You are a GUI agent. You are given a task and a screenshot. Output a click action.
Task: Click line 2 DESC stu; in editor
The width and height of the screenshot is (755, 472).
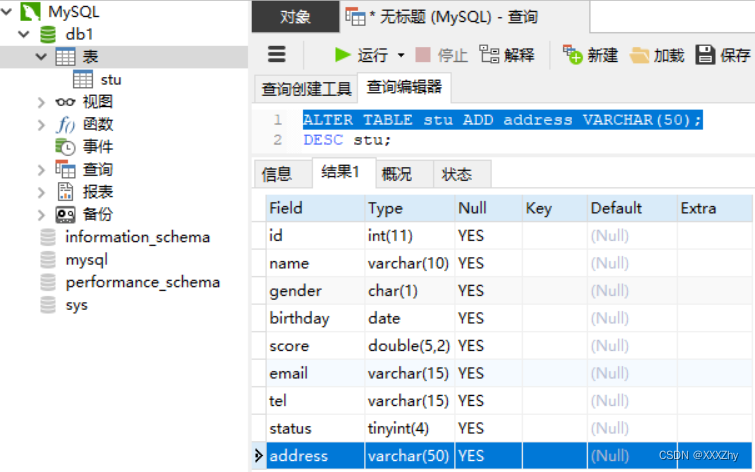click(x=347, y=140)
